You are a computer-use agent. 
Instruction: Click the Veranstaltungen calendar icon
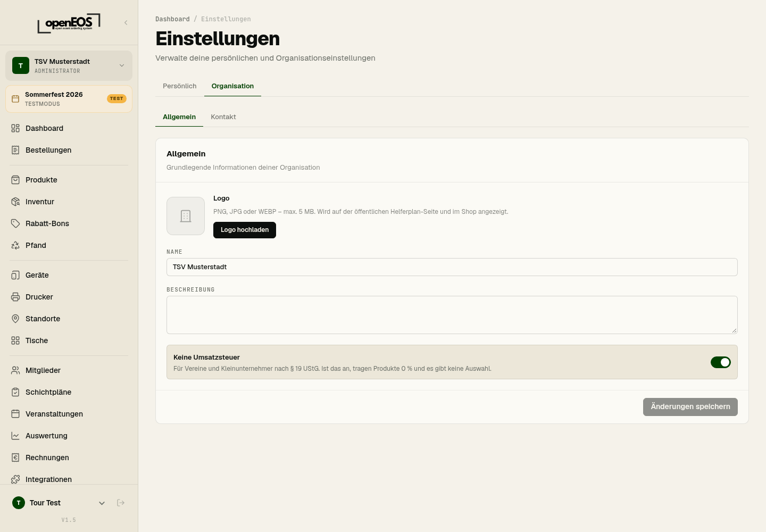[15, 414]
